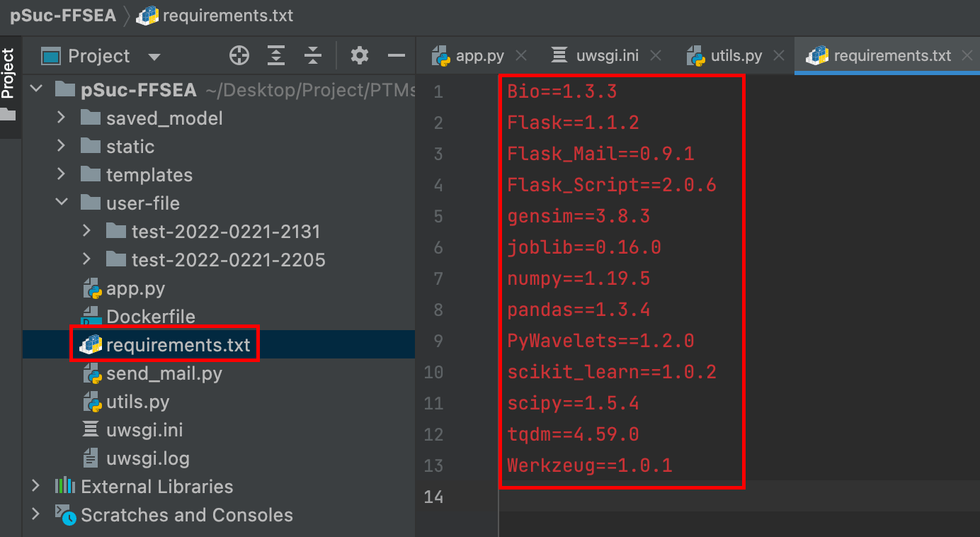Hide the Project tool window with minus icon

pyautogui.click(x=397, y=55)
